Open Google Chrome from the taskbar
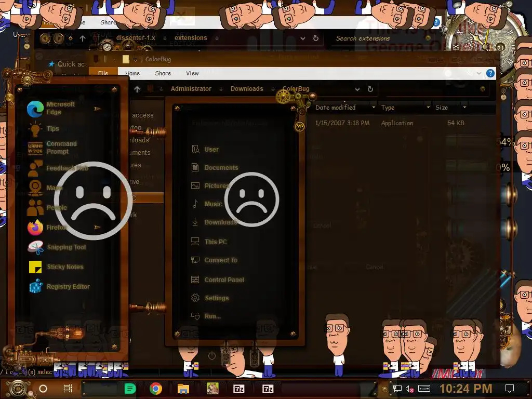 [x=156, y=389]
